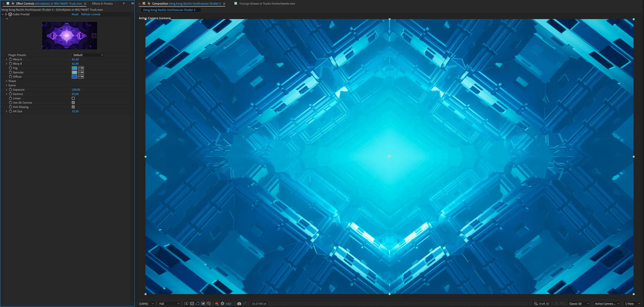644x307 pixels.
Task: Take snapshot with the camera icon
Action: pos(239,303)
